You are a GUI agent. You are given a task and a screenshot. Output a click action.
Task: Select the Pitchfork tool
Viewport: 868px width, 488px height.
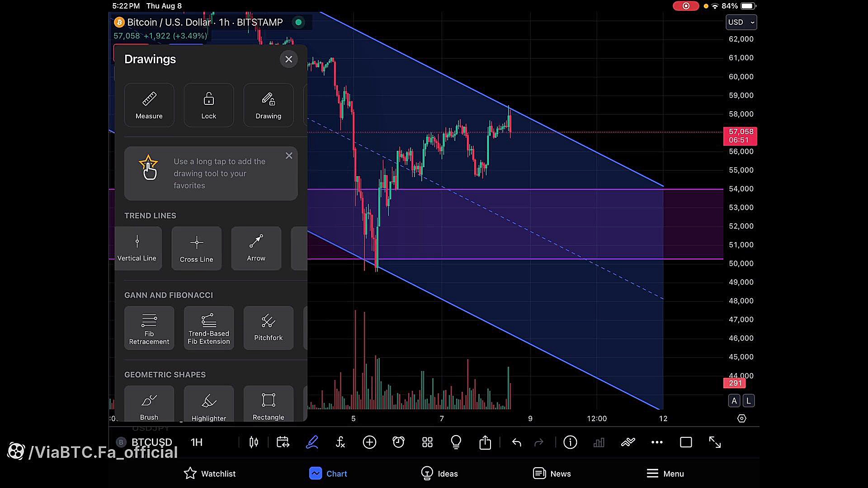coord(269,328)
